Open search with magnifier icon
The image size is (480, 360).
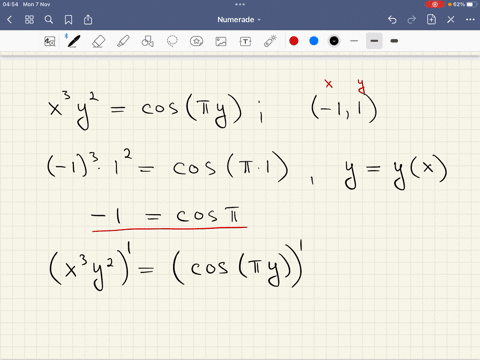49,20
